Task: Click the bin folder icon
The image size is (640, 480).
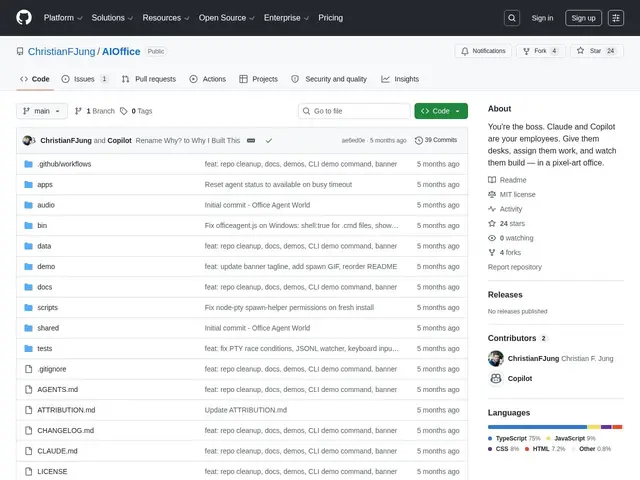Action: 28,225
